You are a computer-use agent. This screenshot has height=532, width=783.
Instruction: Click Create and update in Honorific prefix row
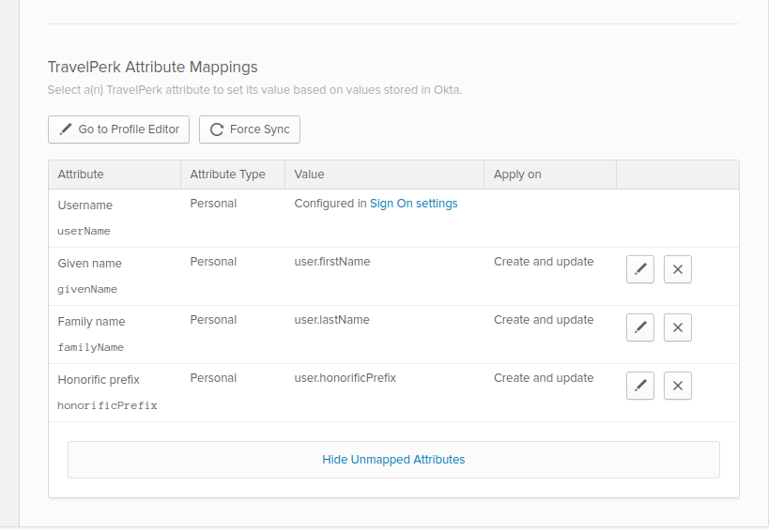tap(544, 378)
